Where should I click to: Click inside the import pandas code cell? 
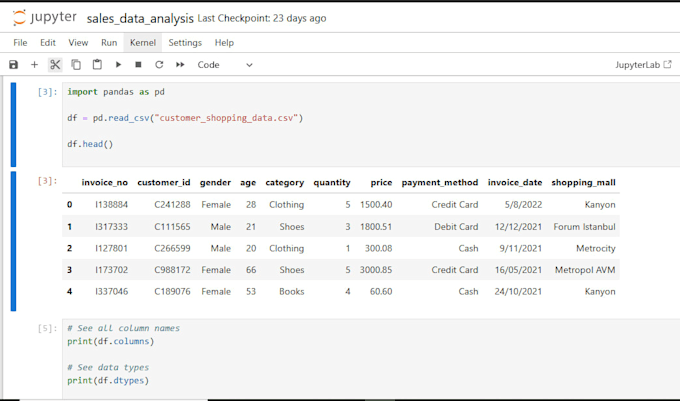[x=371, y=124]
